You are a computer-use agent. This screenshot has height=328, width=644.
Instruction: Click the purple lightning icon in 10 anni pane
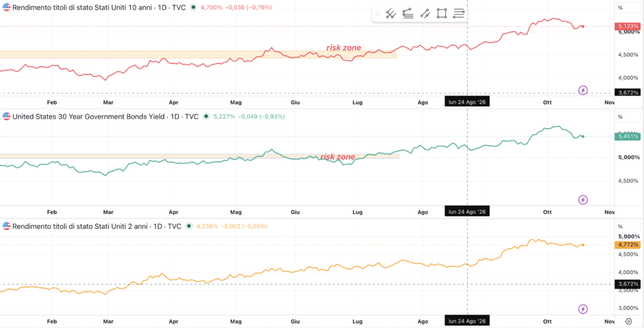point(583,90)
